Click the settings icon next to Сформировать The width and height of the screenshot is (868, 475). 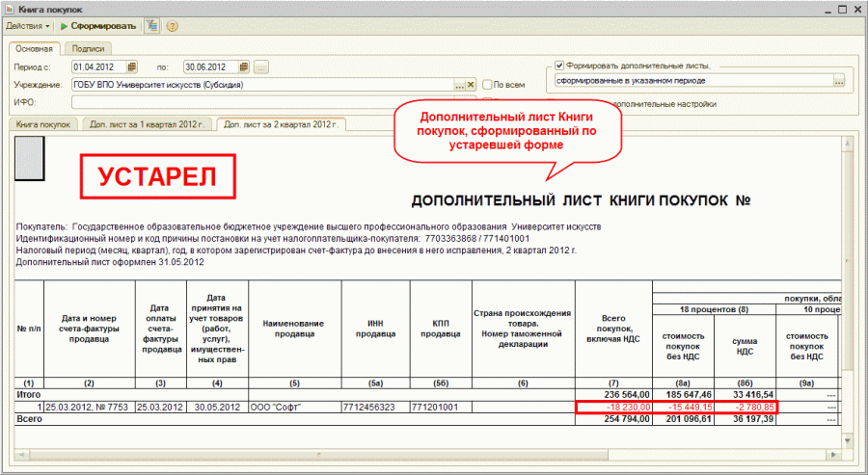click(151, 25)
